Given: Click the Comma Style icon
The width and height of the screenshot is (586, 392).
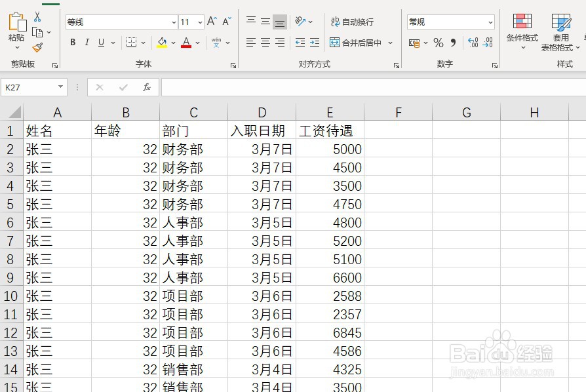Looking at the screenshot, I should click(x=452, y=43).
